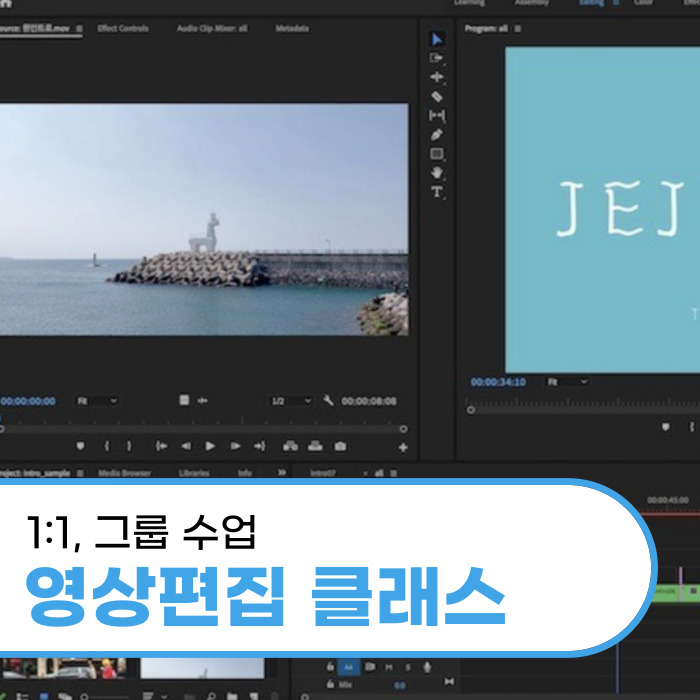Open the 1/2 playback resolution dropdown
The width and height of the screenshot is (700, 700).
point(292,401)
